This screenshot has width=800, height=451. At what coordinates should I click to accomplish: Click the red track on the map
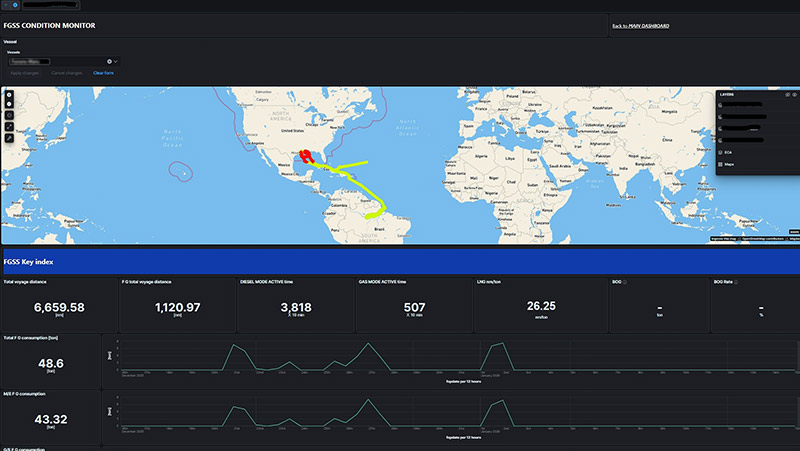pos(310,156)
